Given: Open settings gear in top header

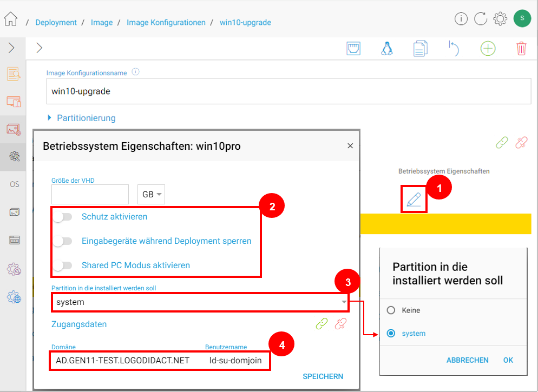Looking at the screenshot, I should pyautogui.click(x=500, y=18).
